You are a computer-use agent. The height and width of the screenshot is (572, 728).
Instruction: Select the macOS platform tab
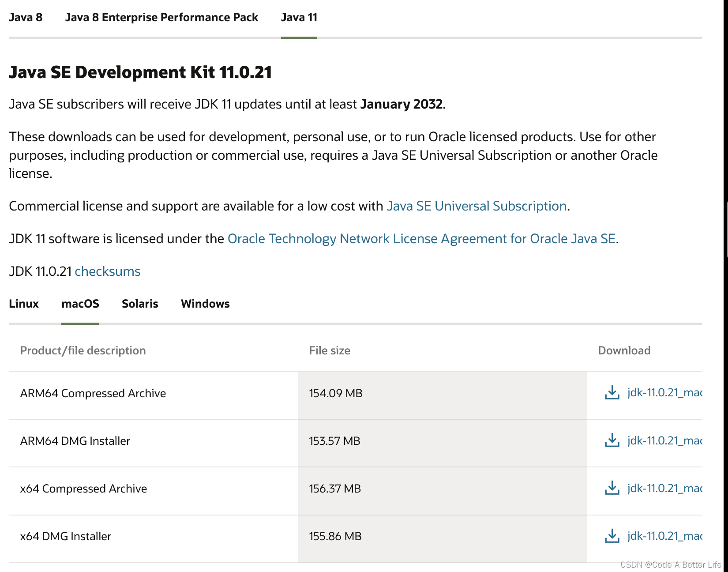tap(80, 304)
